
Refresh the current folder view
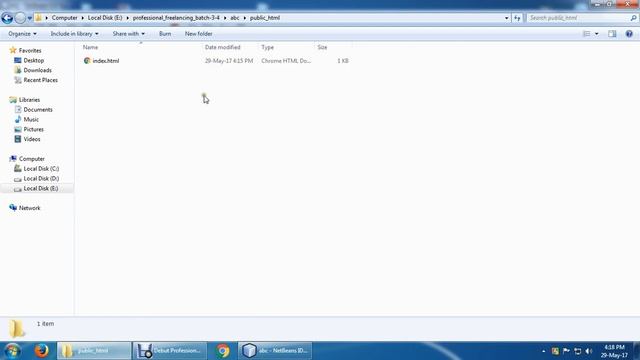pyautogui.click(x=517, y=18)
